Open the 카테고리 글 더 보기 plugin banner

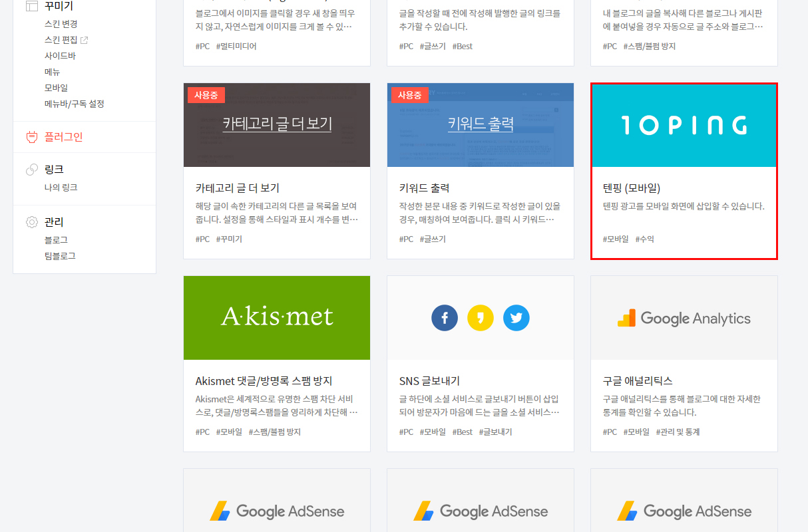[277, 125]
